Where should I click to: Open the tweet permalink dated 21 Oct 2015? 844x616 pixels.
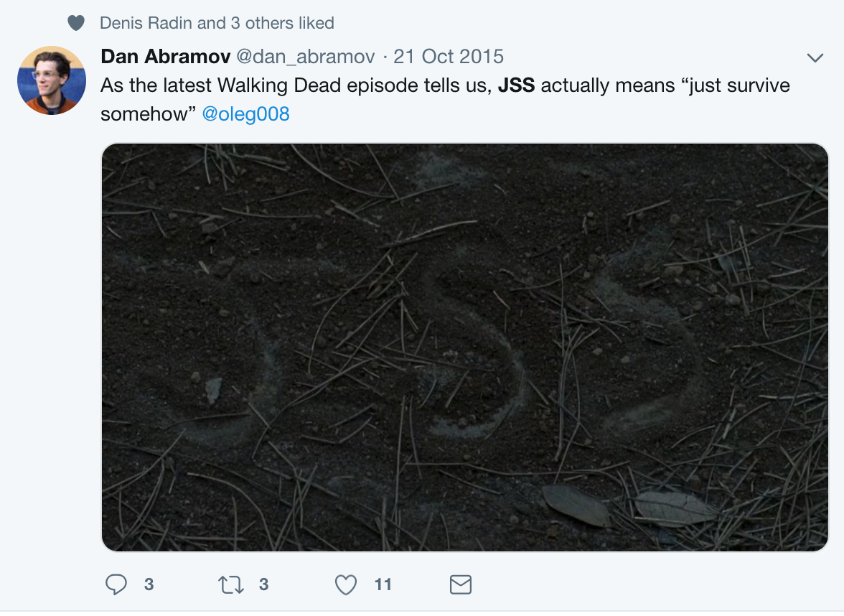click(449, 57)
